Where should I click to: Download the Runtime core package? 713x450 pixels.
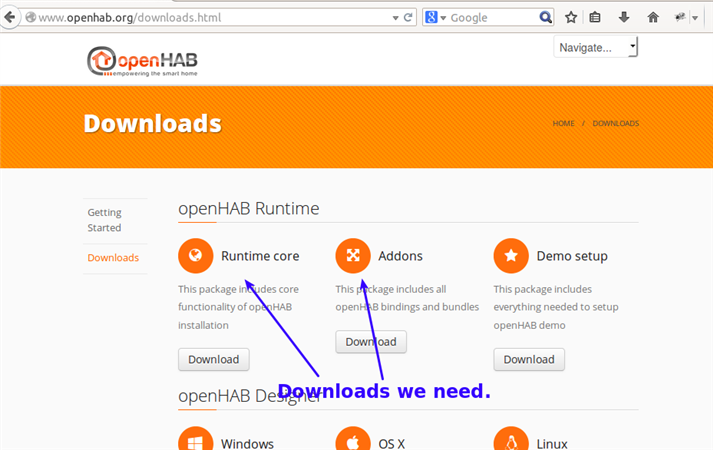pos(214,360)
